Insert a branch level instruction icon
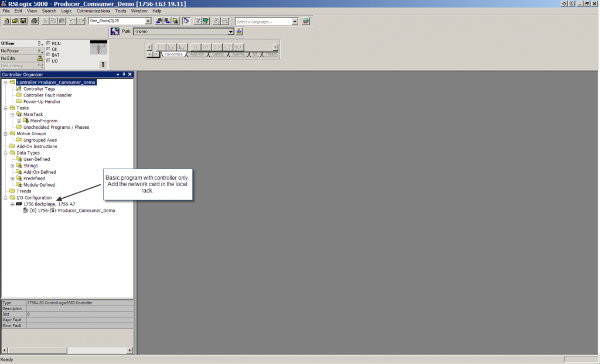This screenshot has width=600, height=364. point(182,47)
